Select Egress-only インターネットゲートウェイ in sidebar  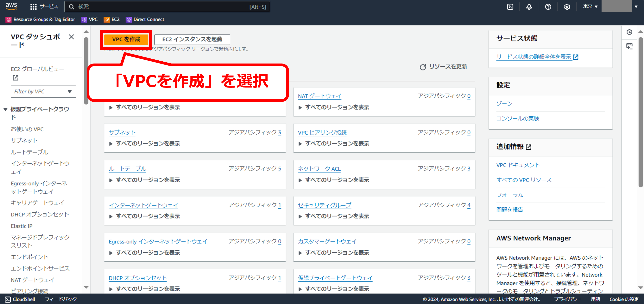tap(39, 187)
